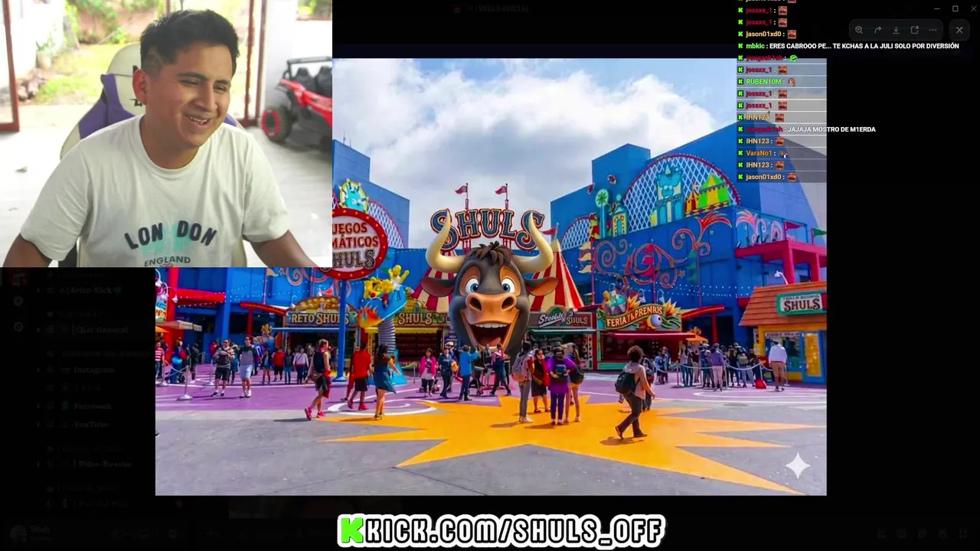The image size is (980, 551).
Task: Open the three-dots more options menu
Action: 933,30
